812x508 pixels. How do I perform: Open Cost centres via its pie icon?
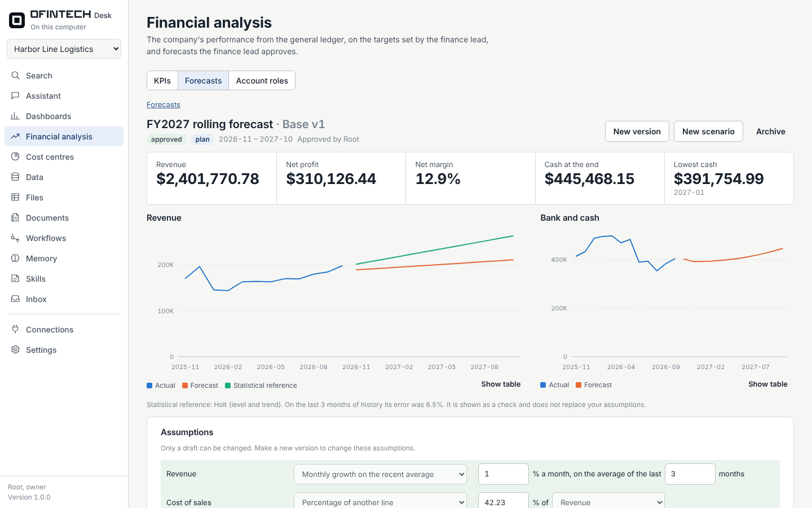15,157
